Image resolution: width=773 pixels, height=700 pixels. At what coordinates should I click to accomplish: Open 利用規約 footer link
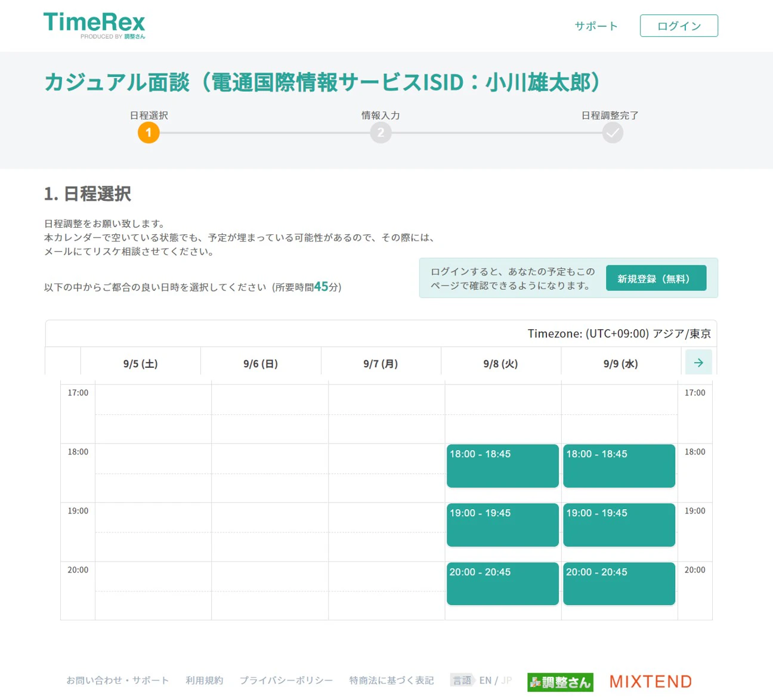tap(204, 680)
